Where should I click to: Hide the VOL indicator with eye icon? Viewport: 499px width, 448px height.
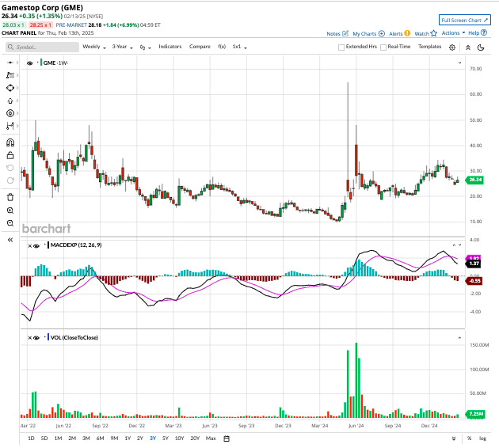pos(36,338)
